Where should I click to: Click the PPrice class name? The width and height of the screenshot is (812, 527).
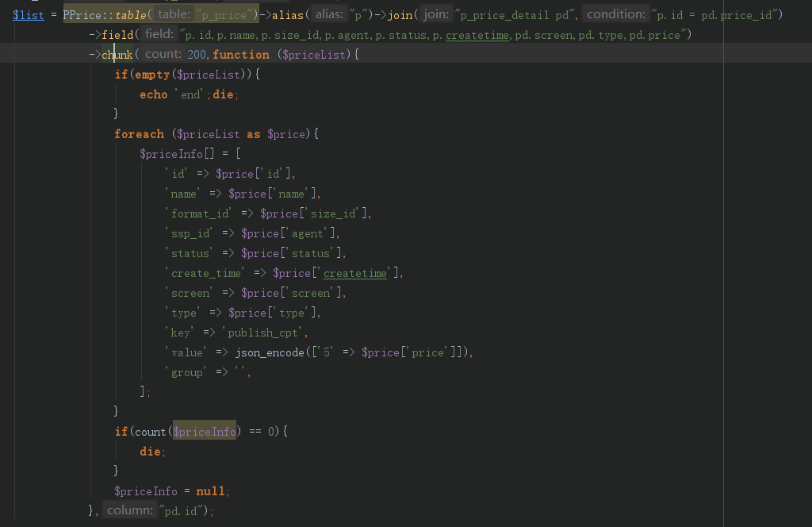(x=82, y=15)
